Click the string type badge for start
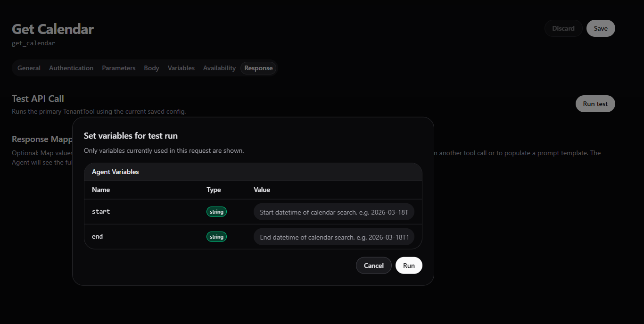This screenshot has width=644, height=324. tap(216, 212)
